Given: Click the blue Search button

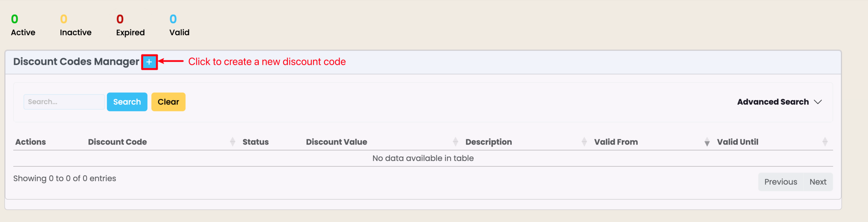Looking at the screenshot, I should [x=127, y=102].
